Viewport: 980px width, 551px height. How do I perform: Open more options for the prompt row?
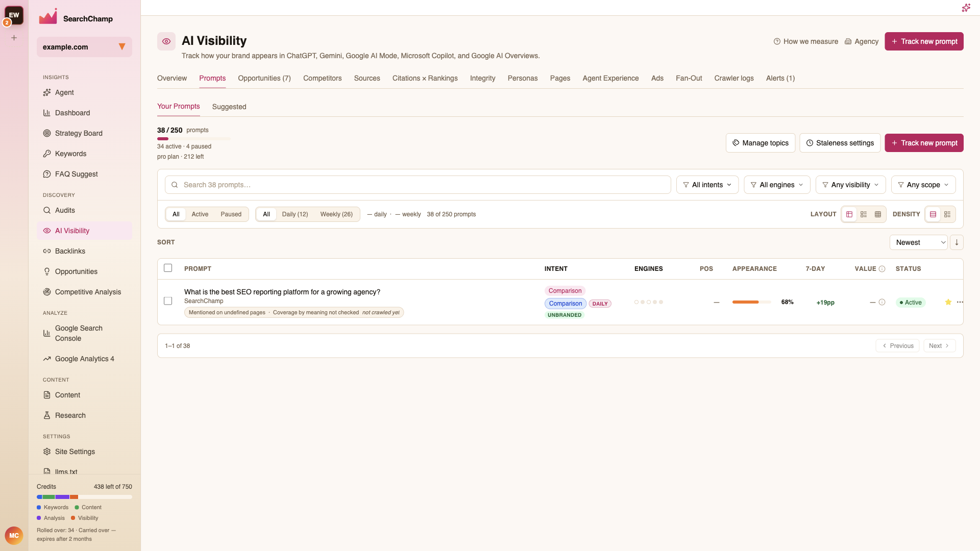pyautogui.click(x=960, y=302)
